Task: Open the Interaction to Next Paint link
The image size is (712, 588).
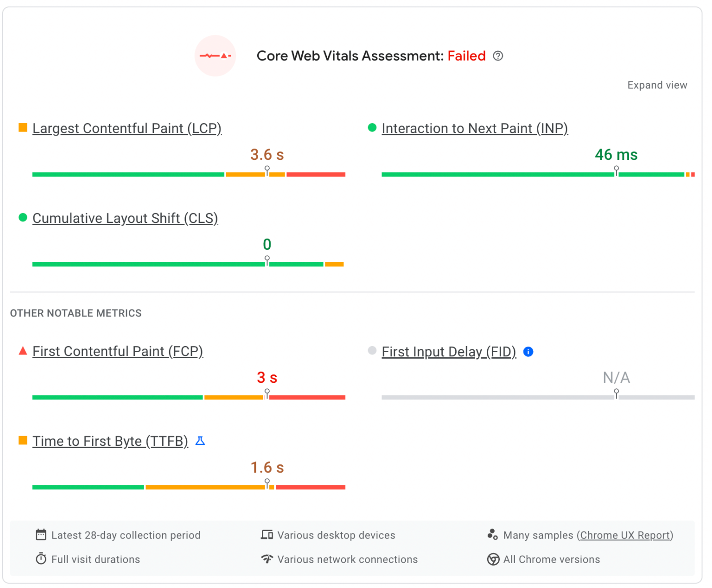Action: [475, 128]
